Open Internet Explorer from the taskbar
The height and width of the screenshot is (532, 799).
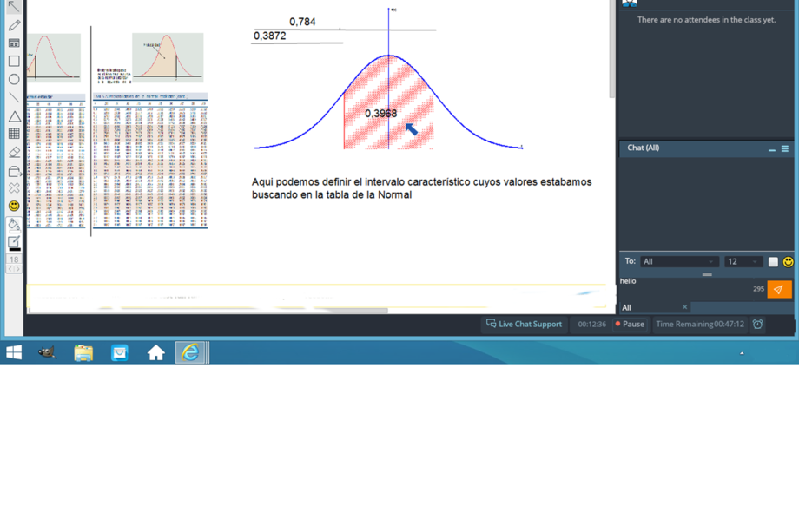click(x=190, y=351)
